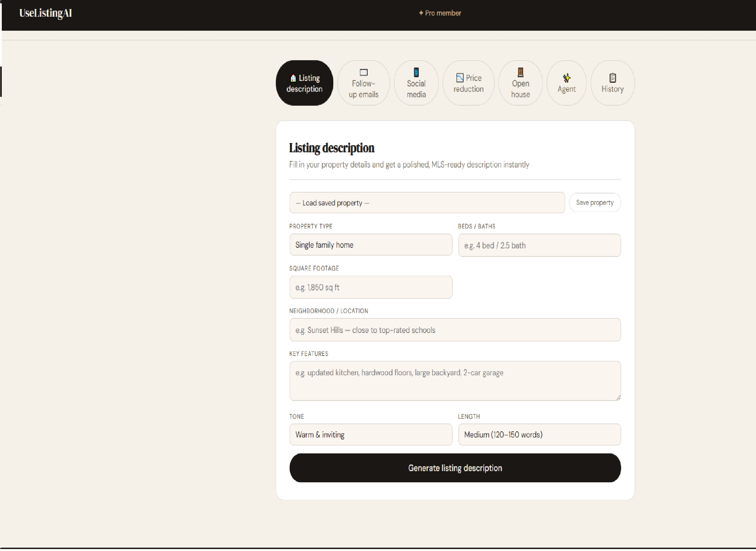Select the Follow-up emails tool

coord(363,83)
